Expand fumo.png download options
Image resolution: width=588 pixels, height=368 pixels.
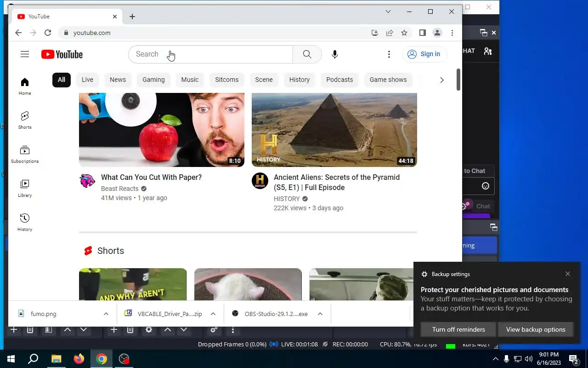[106, 314]
